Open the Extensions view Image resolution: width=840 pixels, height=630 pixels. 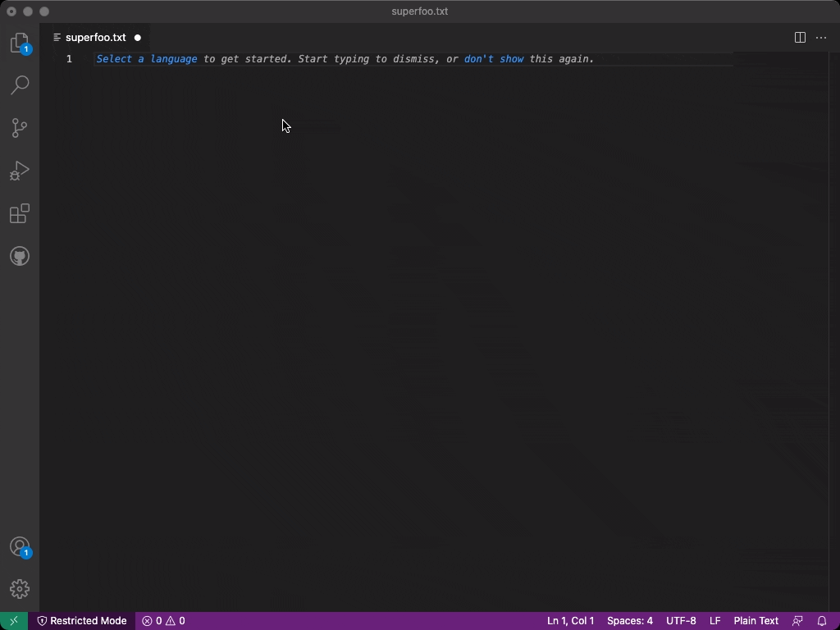[x=20, y=213]
